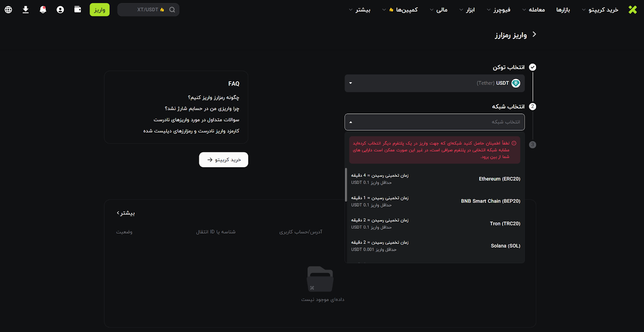The height and width of the screenshot is (332, 644).
Task: Click the XT logo icon
Action: (x=632, y=10)
